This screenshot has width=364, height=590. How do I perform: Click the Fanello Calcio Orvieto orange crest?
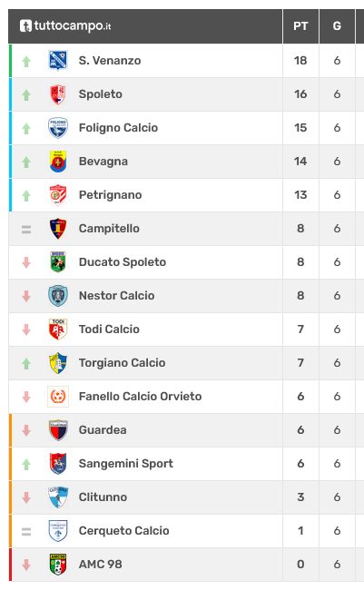58,397
